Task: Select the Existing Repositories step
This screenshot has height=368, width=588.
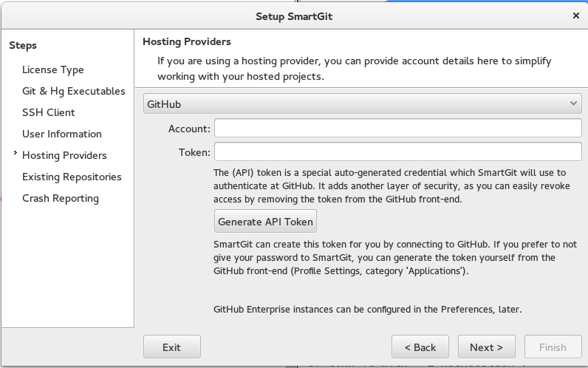Action: coord(72,177)
